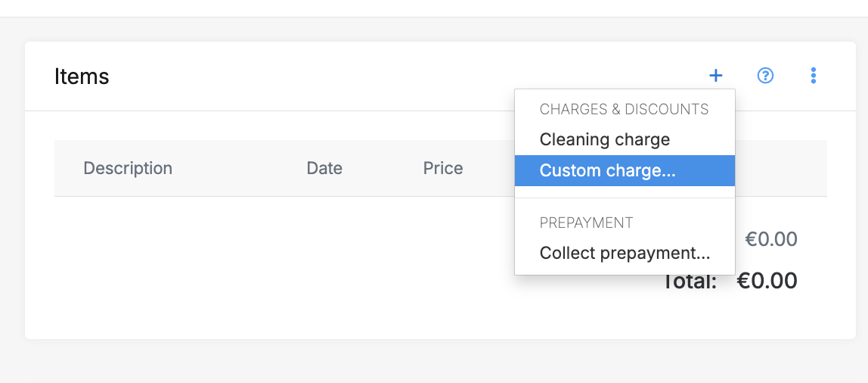The image size is (868, 383).
Task: Click the white bar above the Items card
Action: pos(433,8)
